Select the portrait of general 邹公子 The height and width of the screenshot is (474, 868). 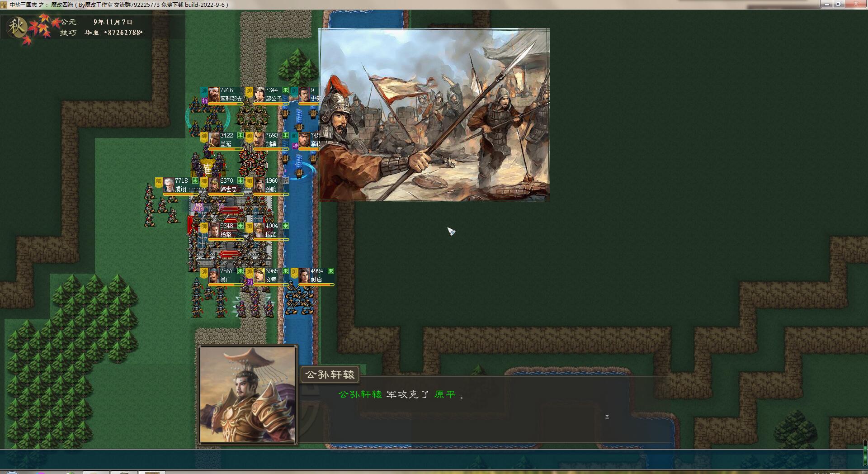click(x=259, y=95)
